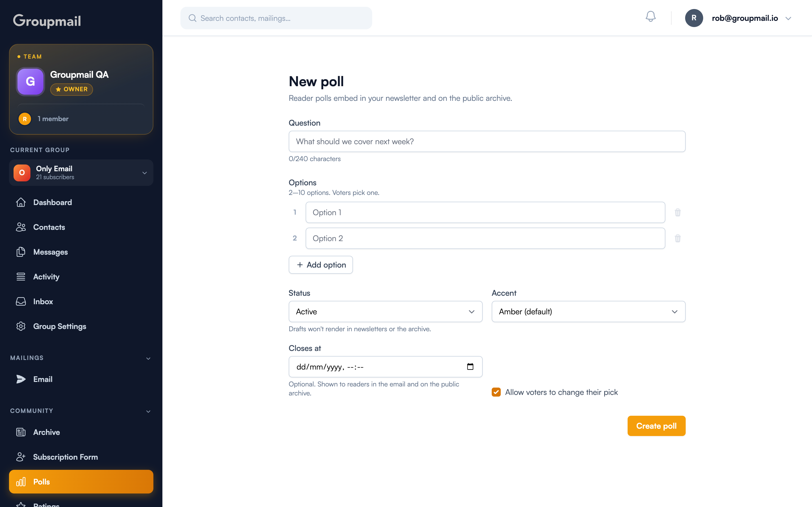Open the notifications bell
Screen dimensions: 812x507
[650, 17]
